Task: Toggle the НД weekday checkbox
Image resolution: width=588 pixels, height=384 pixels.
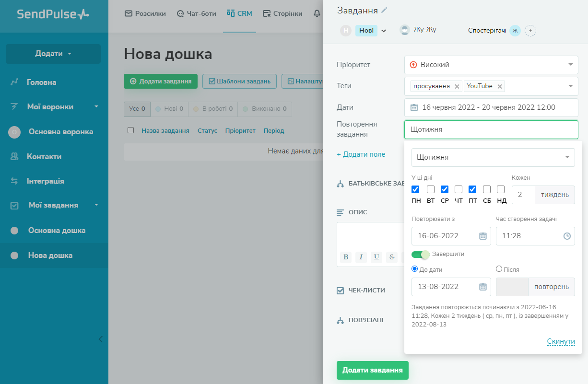Action: (501, 189)
